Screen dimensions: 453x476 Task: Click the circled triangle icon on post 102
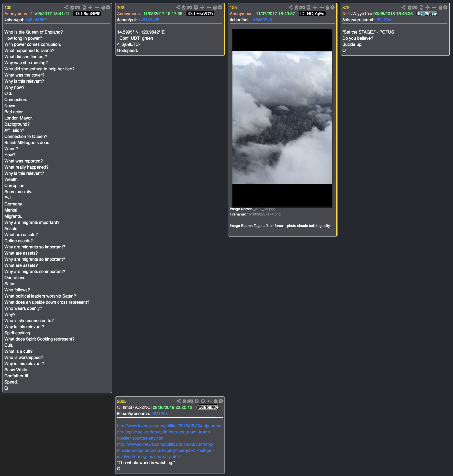tap(220, 8)
